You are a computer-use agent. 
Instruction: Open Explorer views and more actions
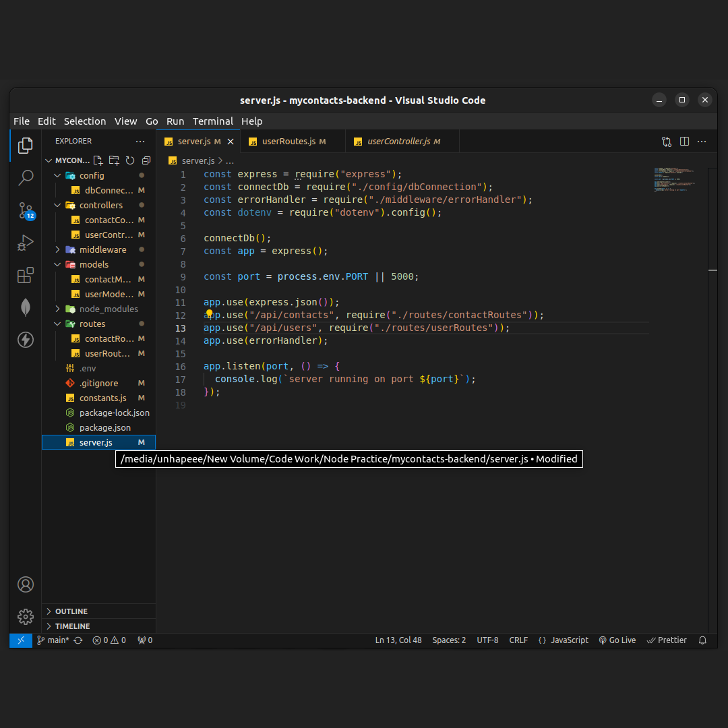[140, 141]
